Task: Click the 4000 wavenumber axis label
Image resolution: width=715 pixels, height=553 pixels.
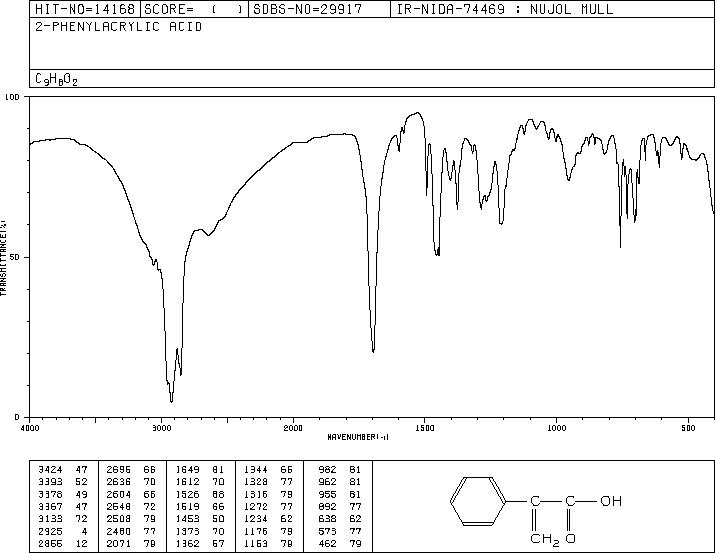Action: [30, 428]
